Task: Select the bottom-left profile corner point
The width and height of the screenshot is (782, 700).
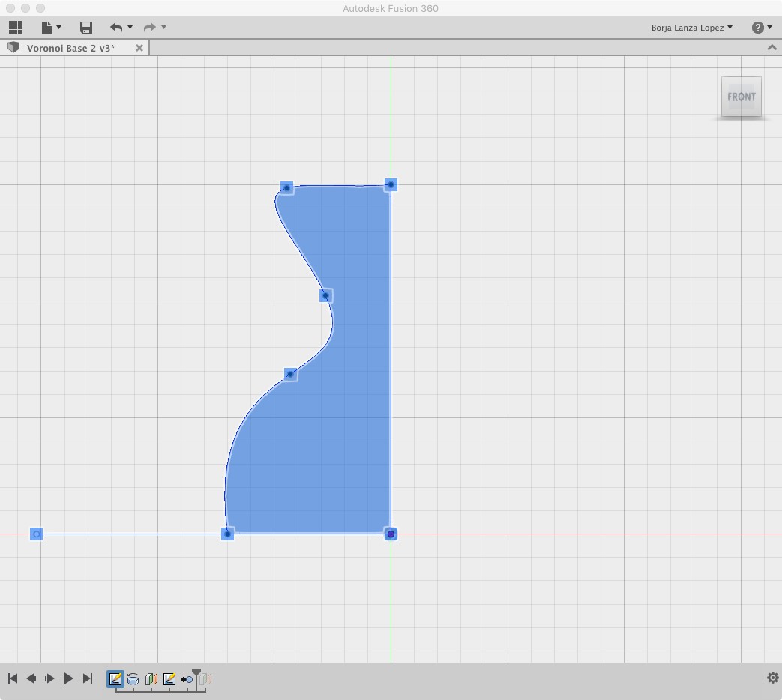Action: (x=227, y=534)
